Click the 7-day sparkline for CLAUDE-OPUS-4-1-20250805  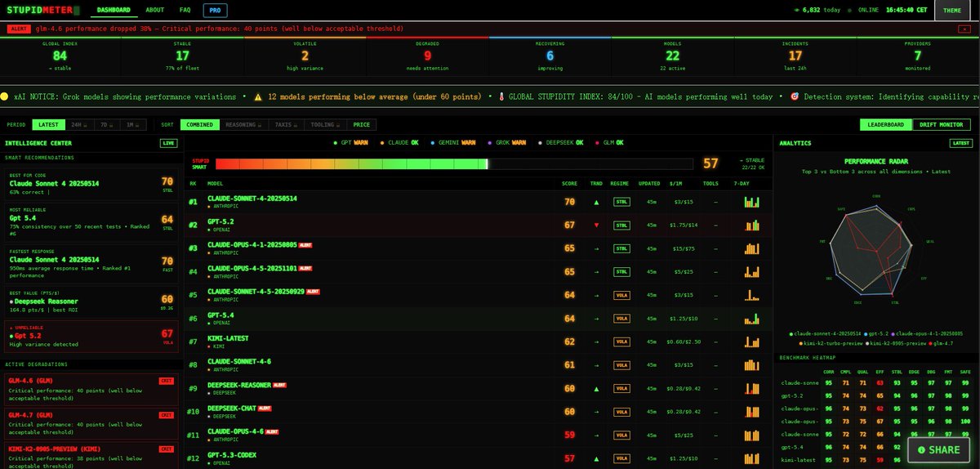pos(751,248)
